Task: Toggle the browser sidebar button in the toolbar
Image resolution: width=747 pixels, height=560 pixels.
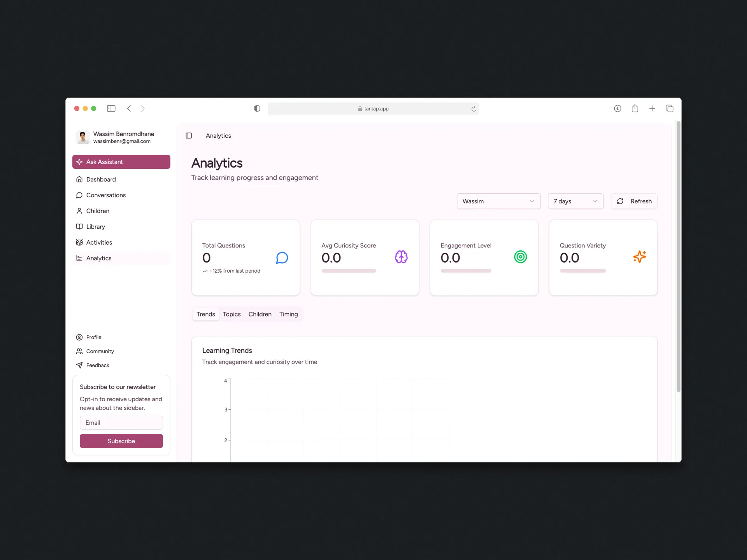Action: point(111,108)
